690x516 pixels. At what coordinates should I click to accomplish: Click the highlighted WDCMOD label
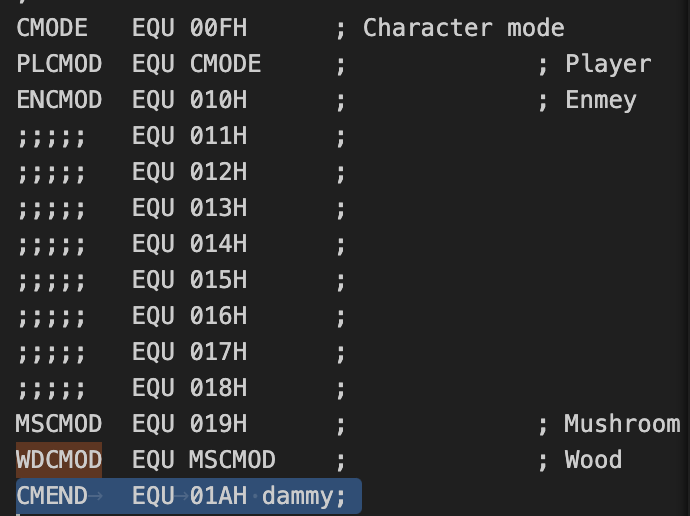59,460
